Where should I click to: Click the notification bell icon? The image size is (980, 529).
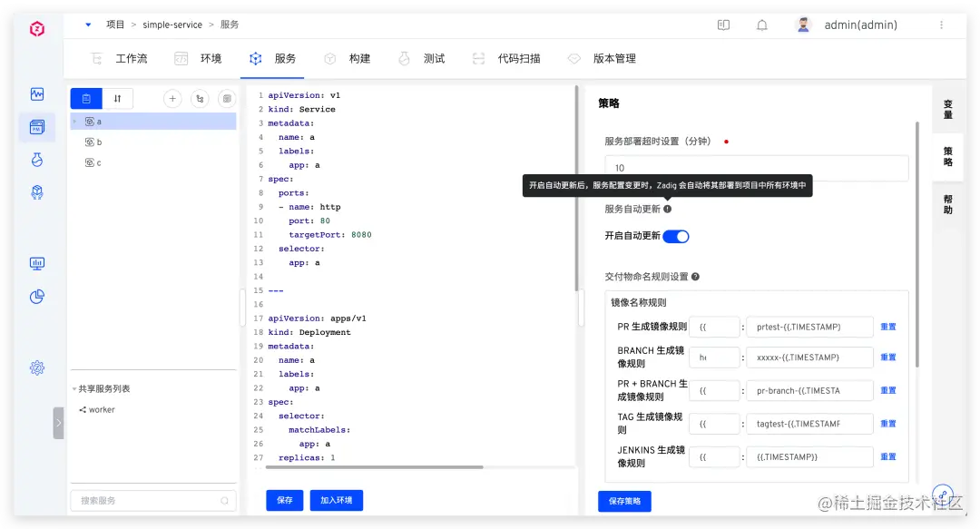[x=763, y=24]
